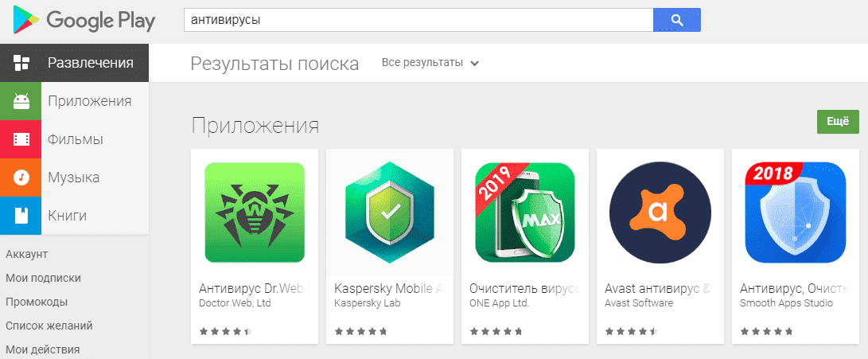This screenshot has width=868, height=359.
Task: Click the Doctor Web, Ltd developer link
Action: [x=235, y=303]
